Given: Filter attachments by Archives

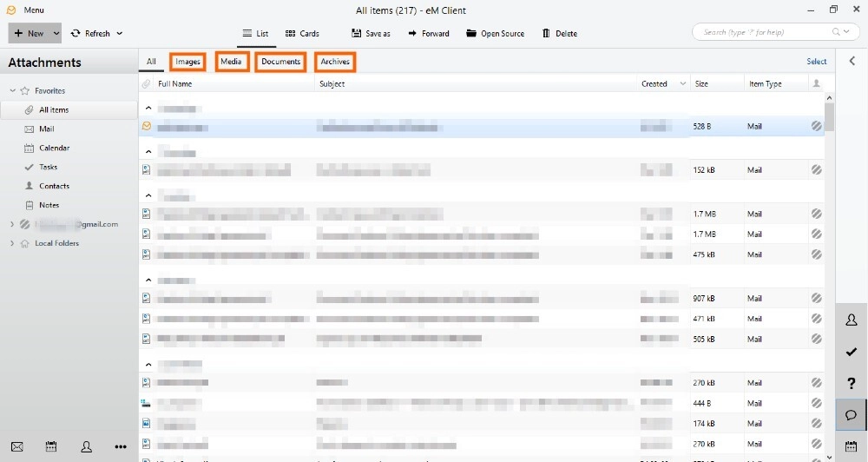Looking at the screenshot, I should 335,62.
